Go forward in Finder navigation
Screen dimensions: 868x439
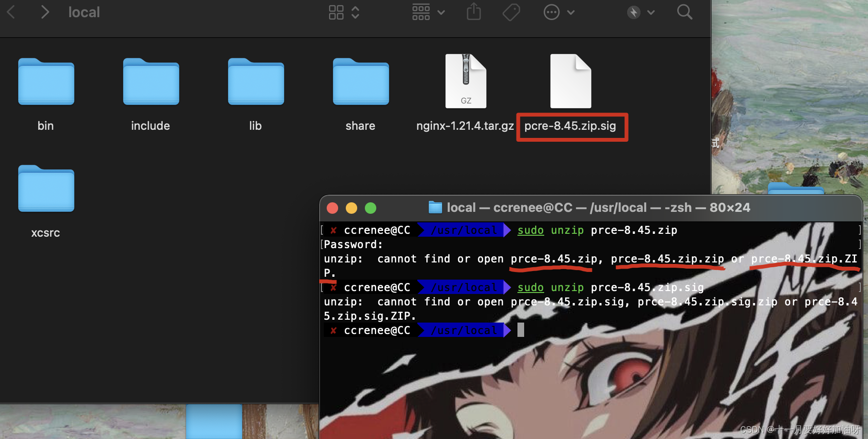(x=45, y=12)
